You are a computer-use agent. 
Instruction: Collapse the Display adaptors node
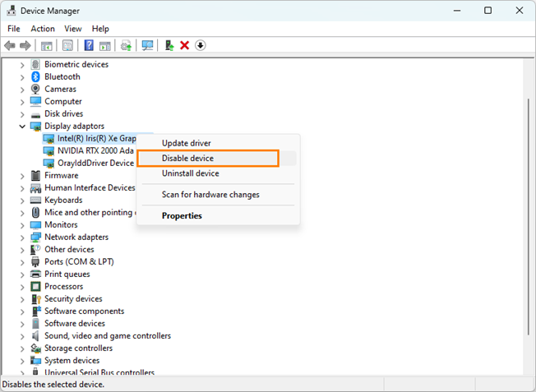(x=22, y=127)
